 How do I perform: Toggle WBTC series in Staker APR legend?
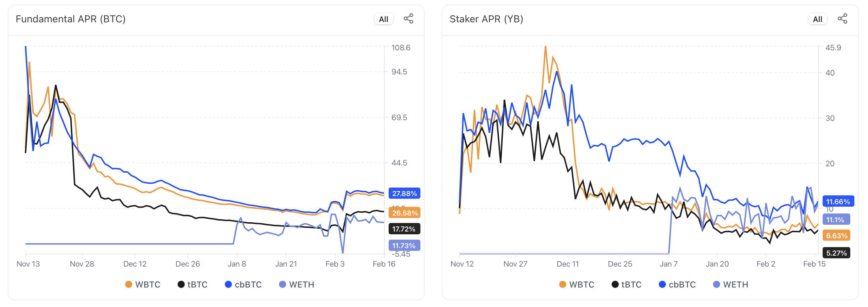[x=577, y=285]
